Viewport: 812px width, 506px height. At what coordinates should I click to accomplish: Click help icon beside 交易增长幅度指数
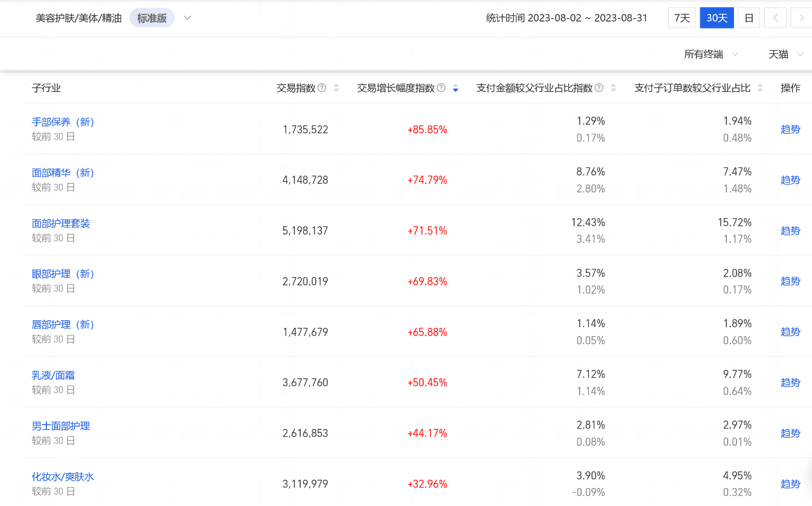tap(442, 88)
